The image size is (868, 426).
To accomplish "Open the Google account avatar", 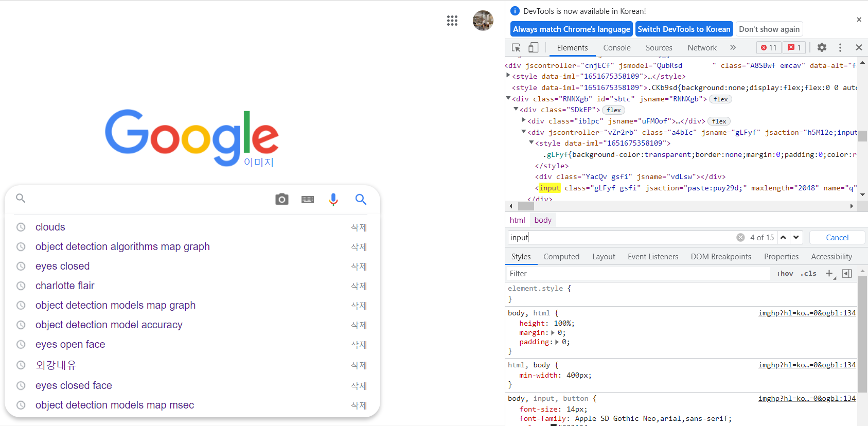I will point(483,21).
